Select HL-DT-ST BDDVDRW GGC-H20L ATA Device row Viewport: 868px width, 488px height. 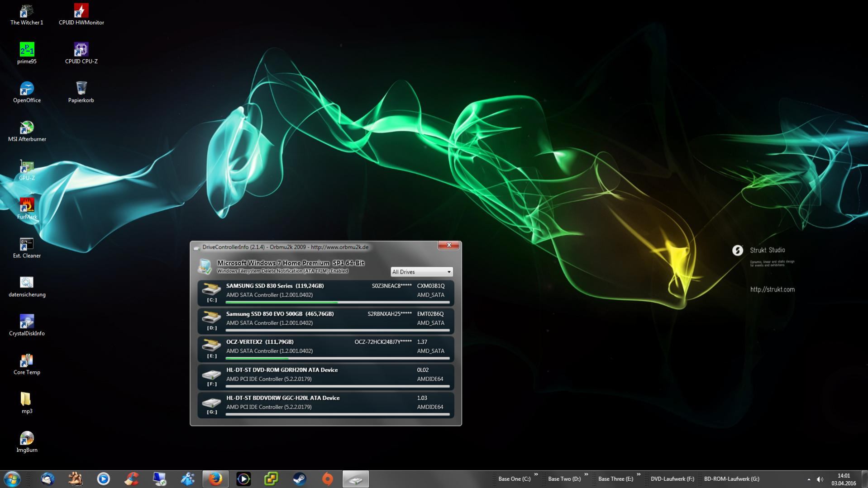click(326, 405)
